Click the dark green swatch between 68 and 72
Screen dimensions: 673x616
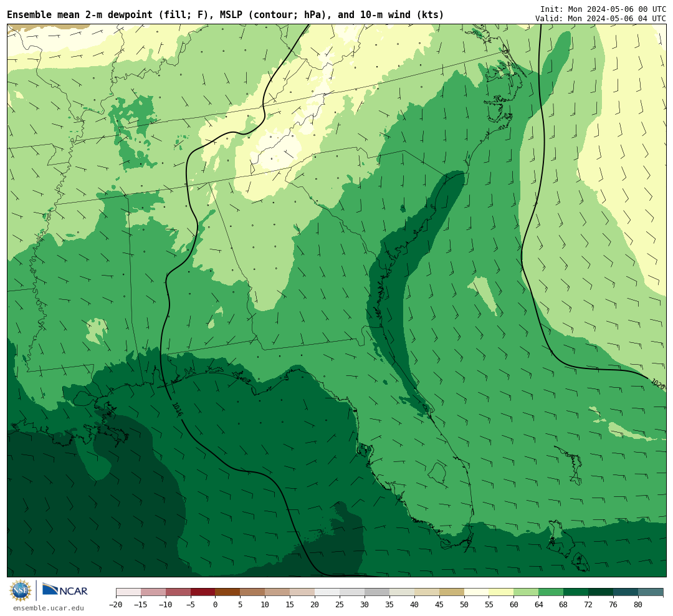click(x=576, y=592)
